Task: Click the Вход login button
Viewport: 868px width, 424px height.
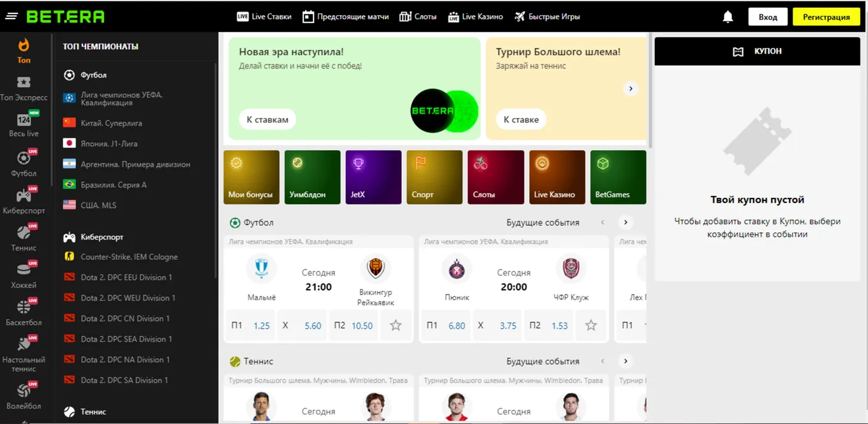Action: pyautogui.click(x=768, y=17)
